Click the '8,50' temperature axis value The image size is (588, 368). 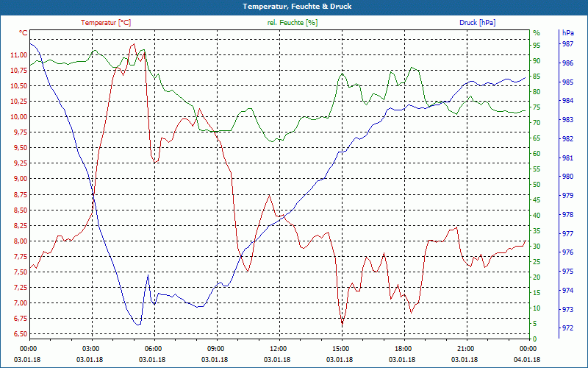coord(20,210)
